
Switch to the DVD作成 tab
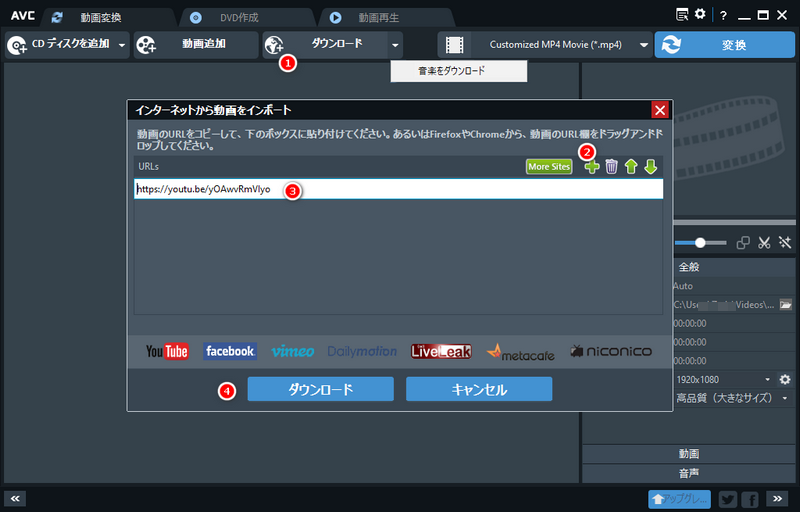click(247, 17)
